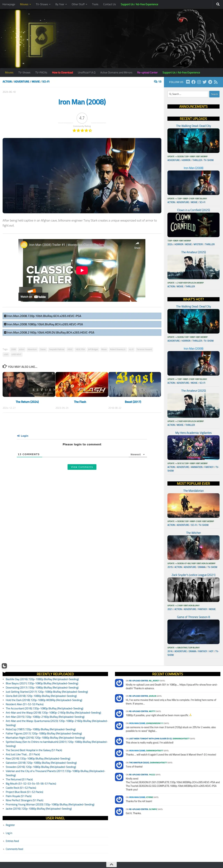223x868 pixels.
Task: Click Watch on YouTube badge
Action: pyautogui.click(x=33, y=297)
